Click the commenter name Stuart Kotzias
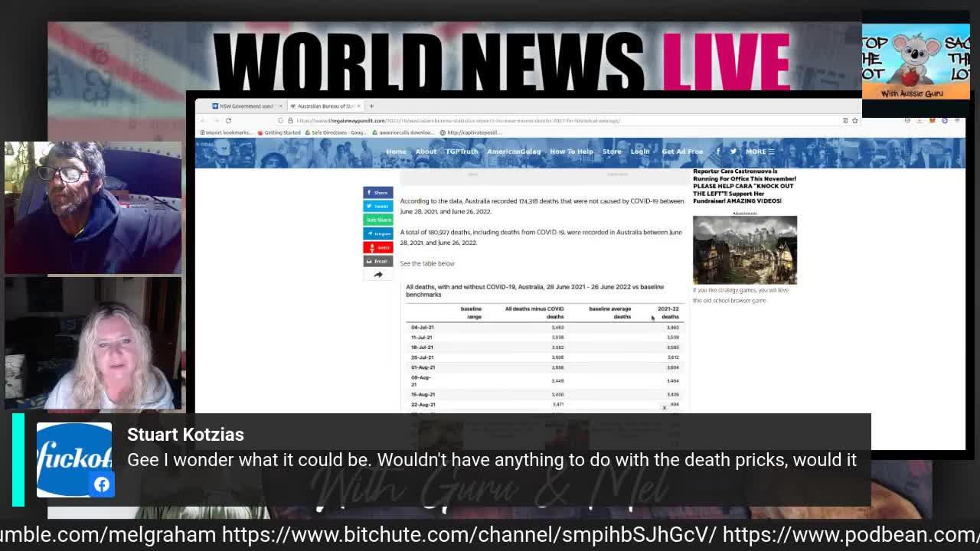 tap(185, 435)
